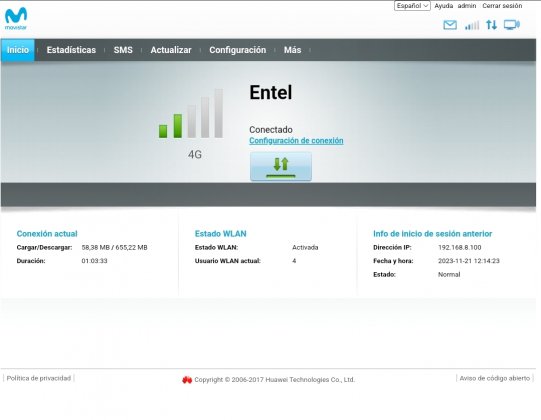The height and width of the screenshot is (420, 541).
Task: Click the admin user link
Action: [467, 6]
